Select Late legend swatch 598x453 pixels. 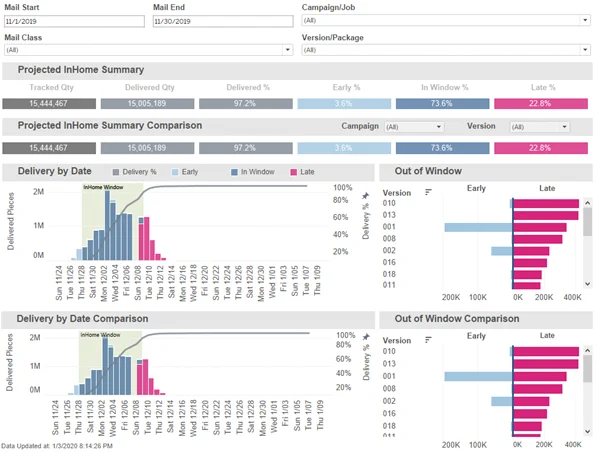coord(293,172)
